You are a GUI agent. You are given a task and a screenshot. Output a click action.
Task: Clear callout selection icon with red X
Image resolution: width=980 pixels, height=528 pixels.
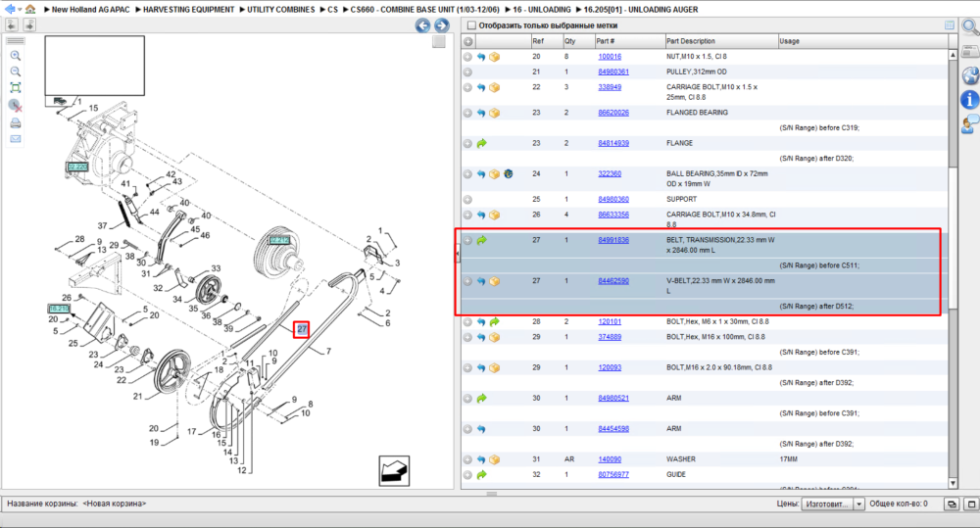(16, 106)
